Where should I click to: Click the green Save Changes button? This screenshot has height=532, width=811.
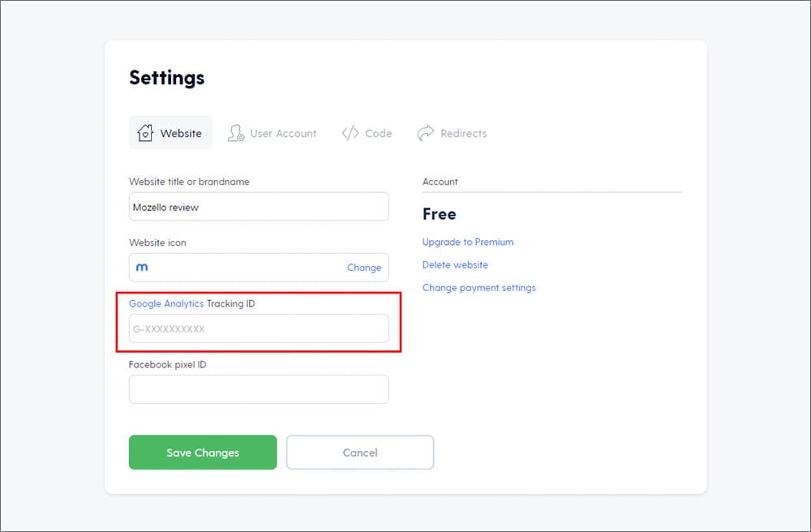[x=203, y=453]
